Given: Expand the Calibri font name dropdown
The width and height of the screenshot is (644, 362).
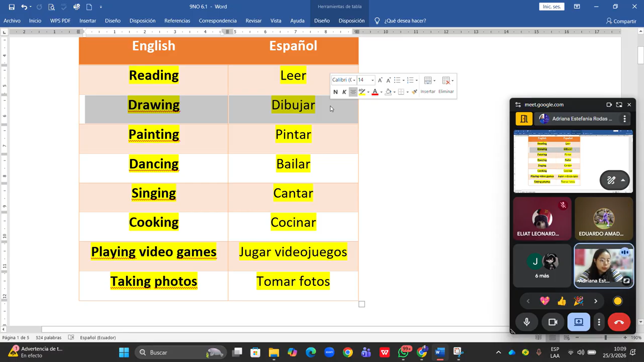Looking at the screenshot, I should coord(354,80).
